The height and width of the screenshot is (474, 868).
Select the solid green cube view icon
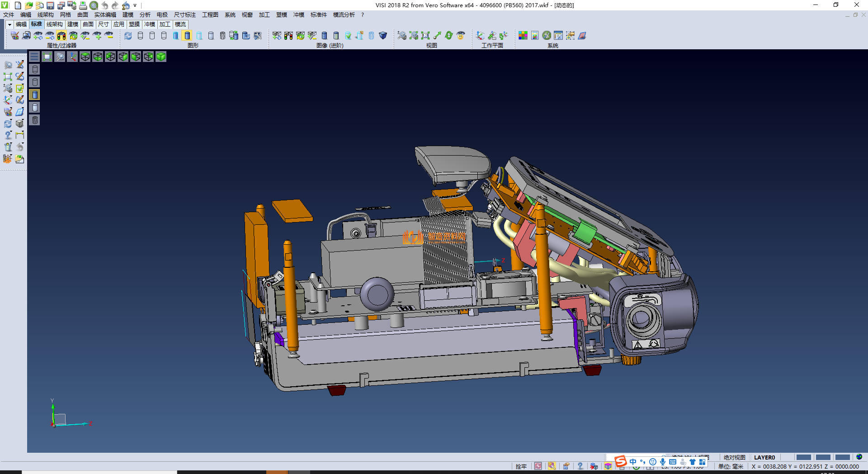pos(161,57)
